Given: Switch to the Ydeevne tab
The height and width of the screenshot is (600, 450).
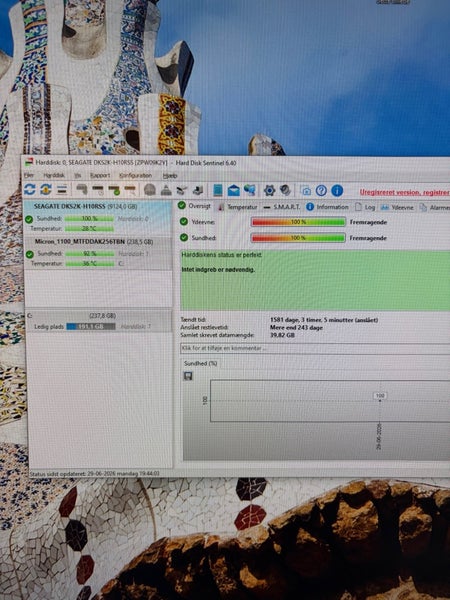Looking at the screenshot, I should point(398,207).
